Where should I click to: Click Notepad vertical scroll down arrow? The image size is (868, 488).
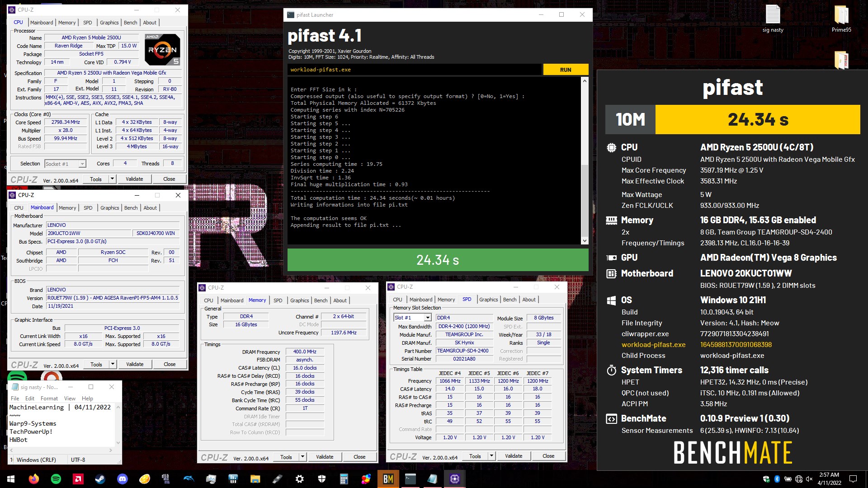click(x=118, y=443)
